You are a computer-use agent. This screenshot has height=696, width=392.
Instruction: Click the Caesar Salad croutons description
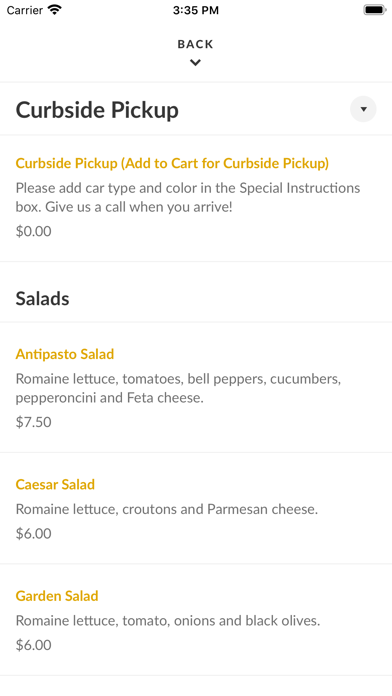(167, 509)
